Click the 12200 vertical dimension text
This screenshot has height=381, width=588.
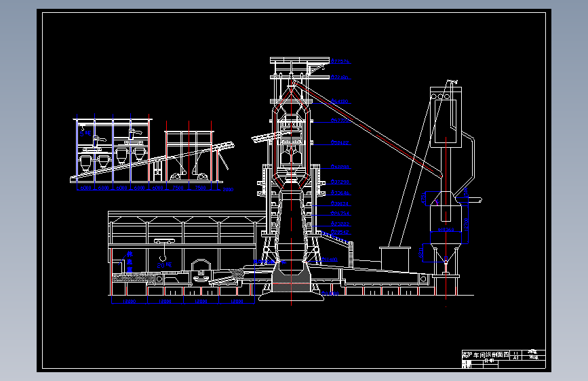466,224
